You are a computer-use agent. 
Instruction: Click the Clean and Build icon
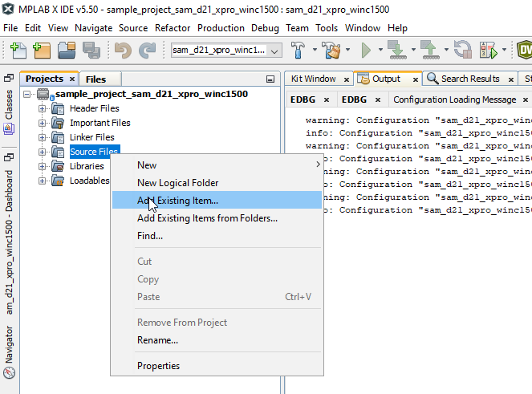tap(331, 51)
